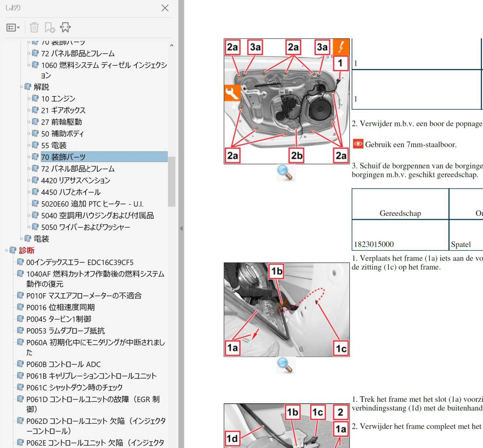Open the 72 パネル部品とフレーム bookmark under 解説
This screenshot has height=448, width=483.
(x=78, y=169)
